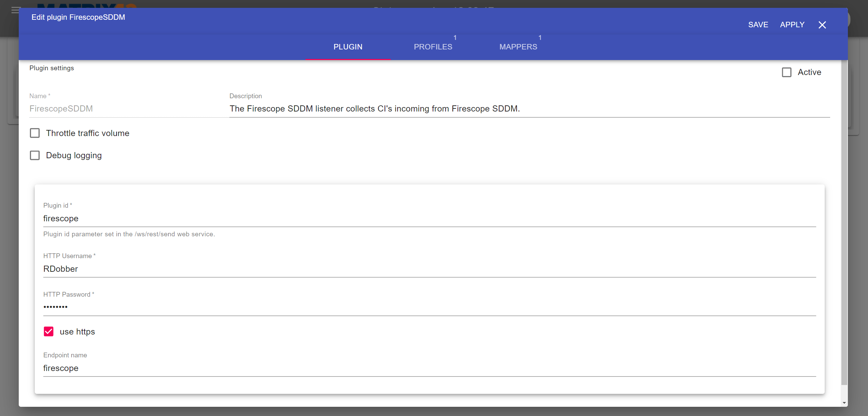Close the Edit plugin dialog
This screenshot has width=868, height=416.
coord(822,25)
